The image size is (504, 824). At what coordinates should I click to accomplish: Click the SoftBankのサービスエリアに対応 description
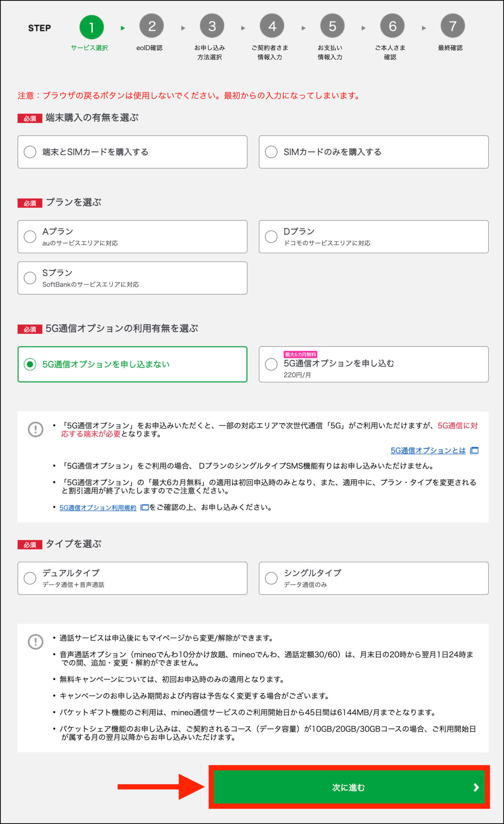[x=91, y=284]
